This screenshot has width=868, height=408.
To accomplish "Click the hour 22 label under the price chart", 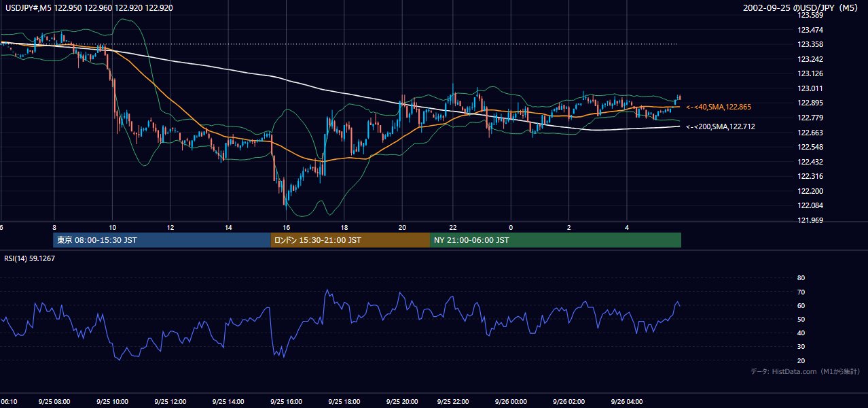I will (x=452, y=227).
